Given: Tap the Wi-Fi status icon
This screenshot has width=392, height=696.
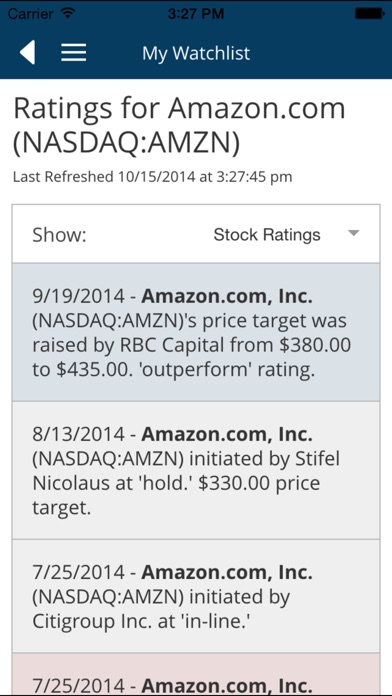Looking at the screenshot, I should tap(67, 13).
